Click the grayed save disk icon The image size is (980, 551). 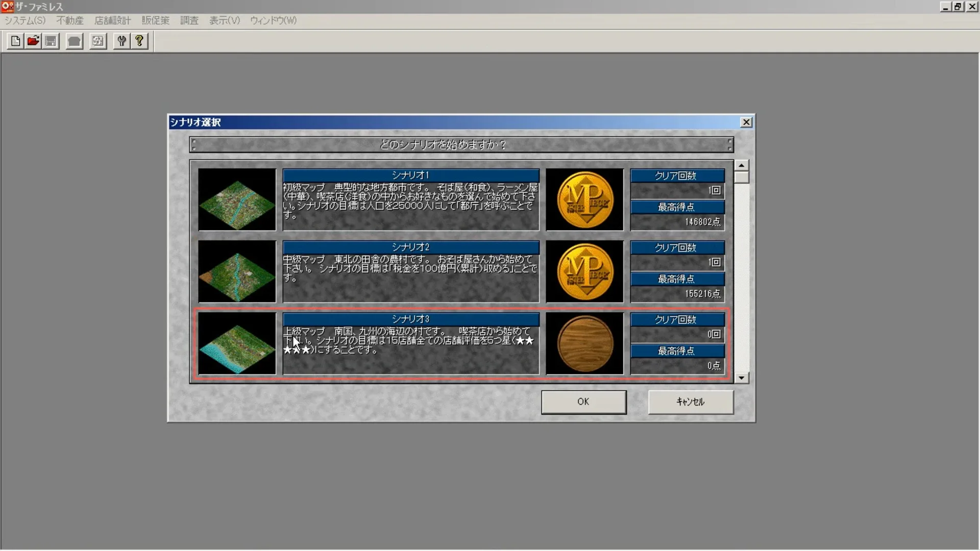pyautogui.click(x=51, y=41)
